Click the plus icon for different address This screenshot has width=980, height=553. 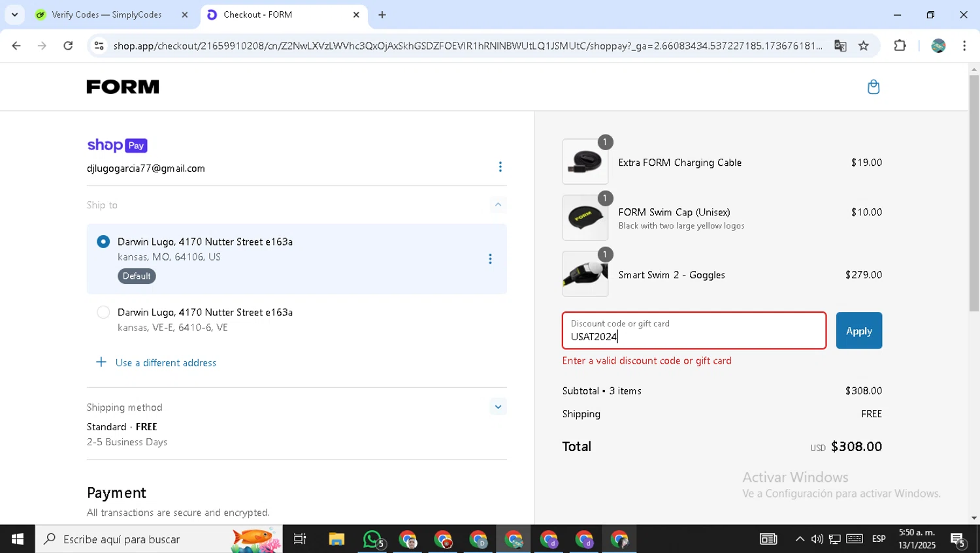[101, 362]
